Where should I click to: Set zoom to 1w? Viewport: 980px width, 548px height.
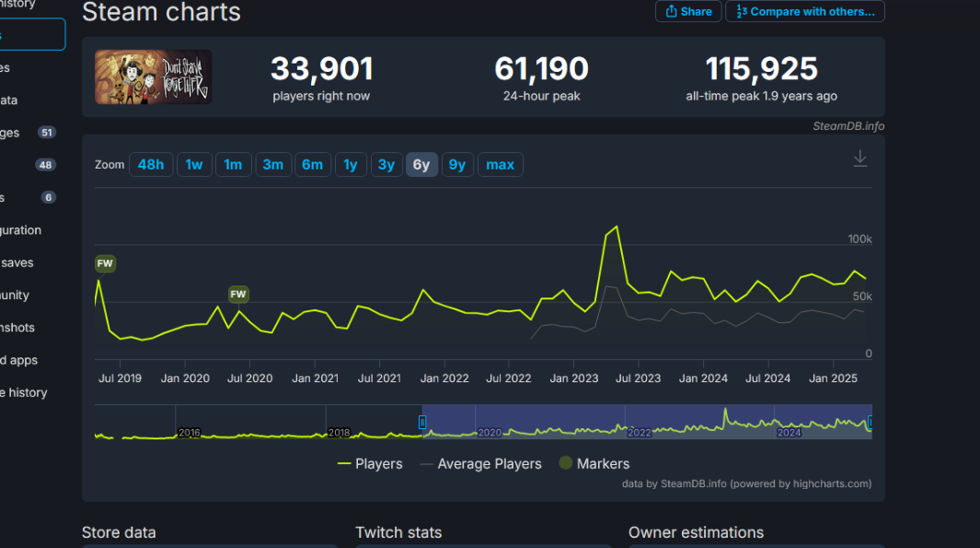pos(194,165)
